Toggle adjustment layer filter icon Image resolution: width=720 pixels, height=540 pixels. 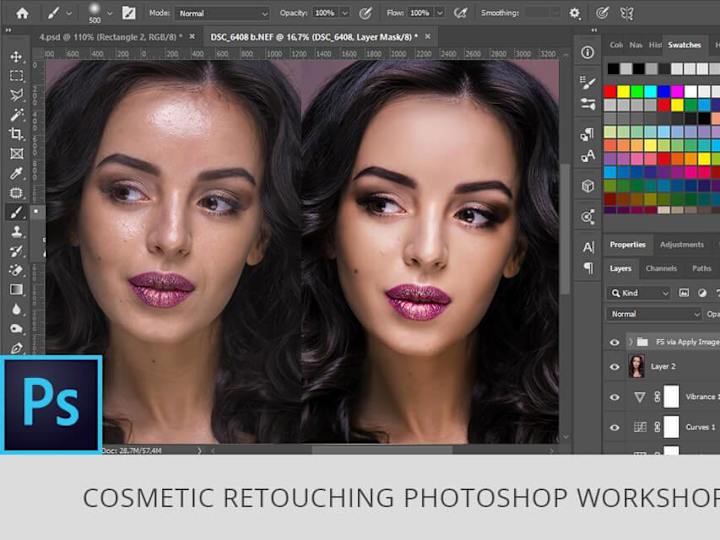point(702,293)
